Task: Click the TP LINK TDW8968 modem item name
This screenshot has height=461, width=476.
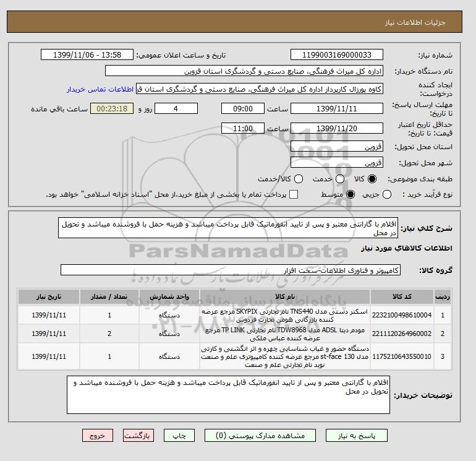Action: tap(285, 334)
